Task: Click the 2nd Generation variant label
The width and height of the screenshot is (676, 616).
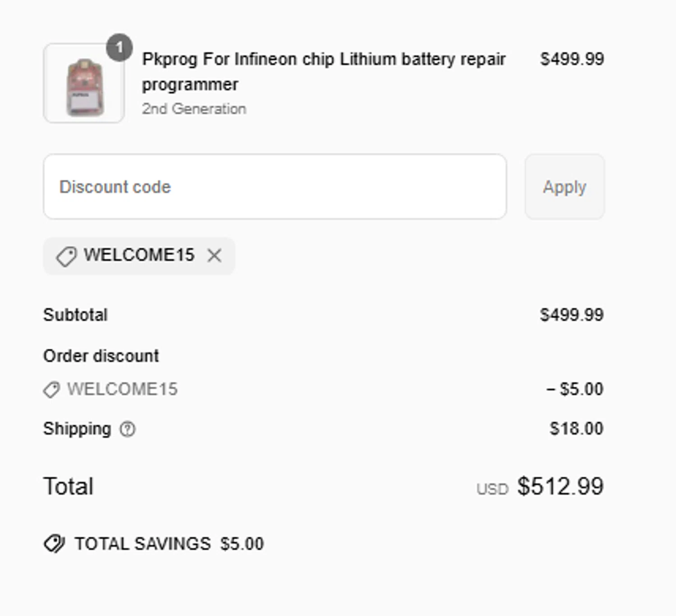Action: click(194, 109)
